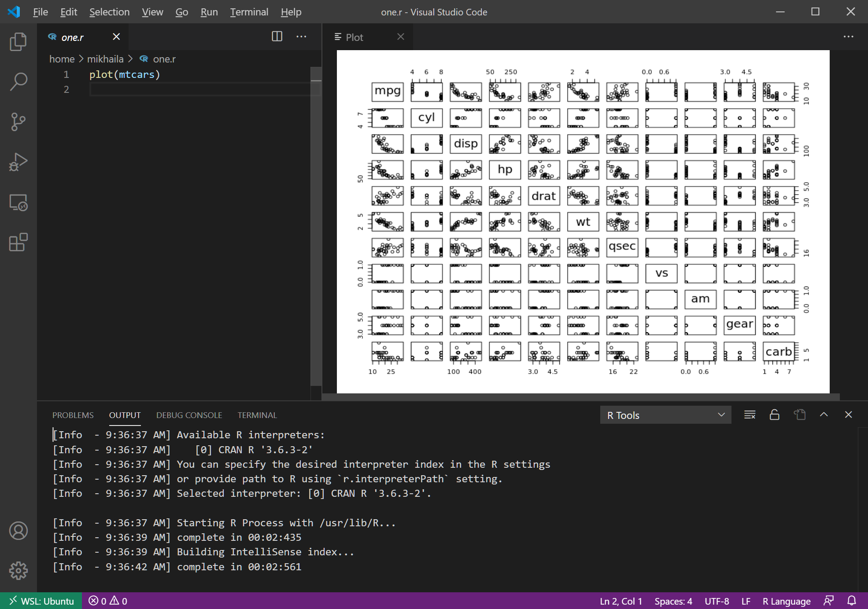The image size is (868, 609).
Task: Click the notifications bell in status bar
Action: [x=851, y=601]
